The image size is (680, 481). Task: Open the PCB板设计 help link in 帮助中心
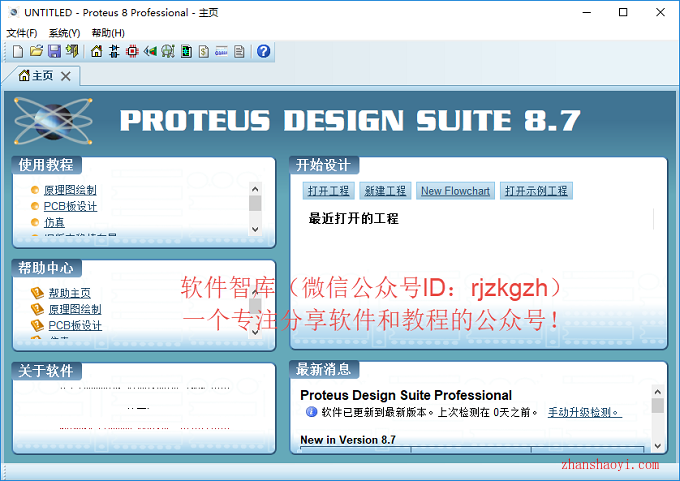(75, 325)
